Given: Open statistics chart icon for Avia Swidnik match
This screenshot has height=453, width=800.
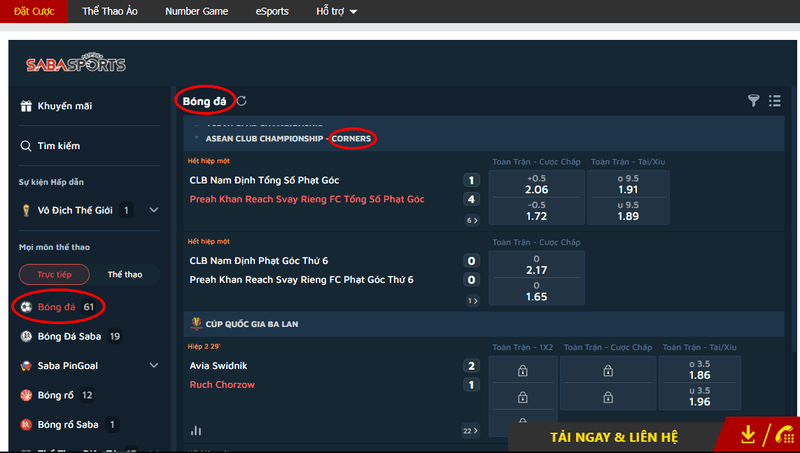Looking at the screenshot, I should tap(196, 431).
